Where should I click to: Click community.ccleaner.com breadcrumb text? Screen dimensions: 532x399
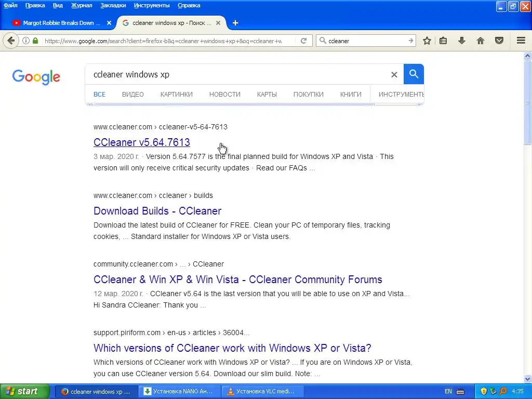159,264
